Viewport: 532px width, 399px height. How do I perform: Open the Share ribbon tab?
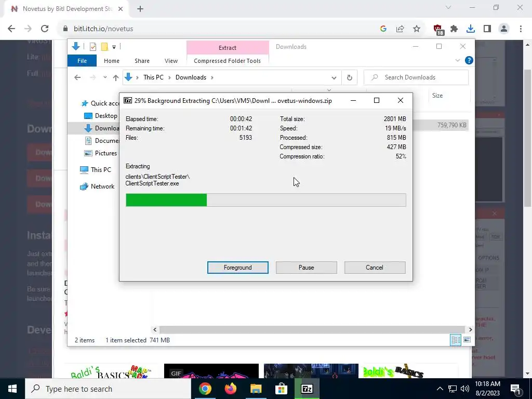(142, 61)
